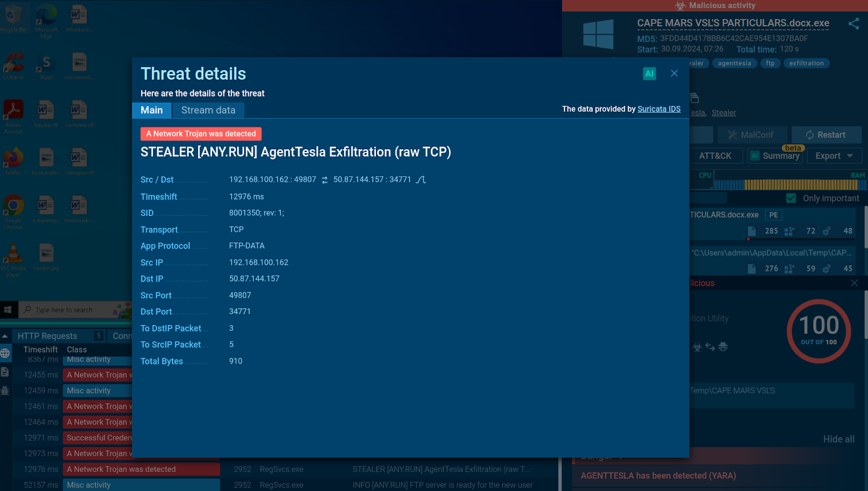Viewport: 868px width, 491px height.
Task: Click registry icon next to 72 count
Action: [x=789, y=231]
